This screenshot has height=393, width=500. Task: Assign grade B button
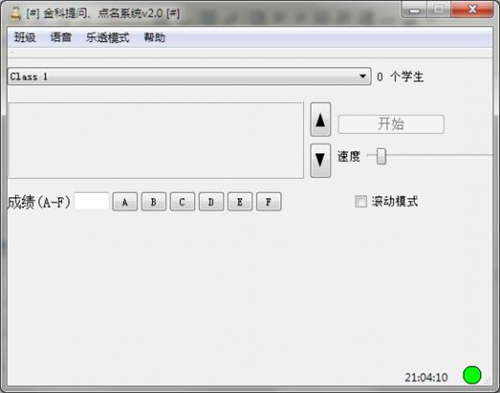click(153, 202)
